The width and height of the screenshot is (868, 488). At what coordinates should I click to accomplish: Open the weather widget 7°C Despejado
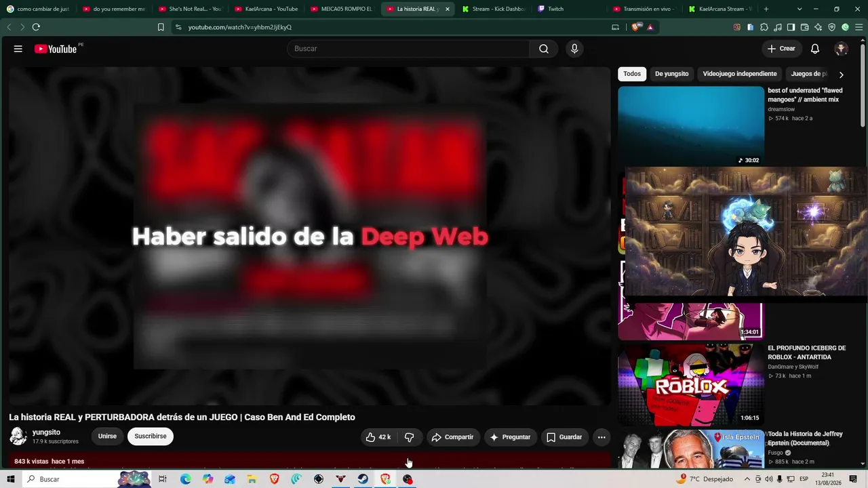tap(705, 479)
